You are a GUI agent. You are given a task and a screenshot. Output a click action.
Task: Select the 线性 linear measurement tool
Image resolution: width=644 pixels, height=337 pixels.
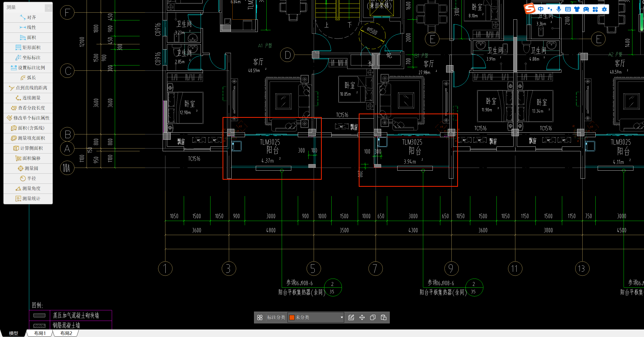28,27
